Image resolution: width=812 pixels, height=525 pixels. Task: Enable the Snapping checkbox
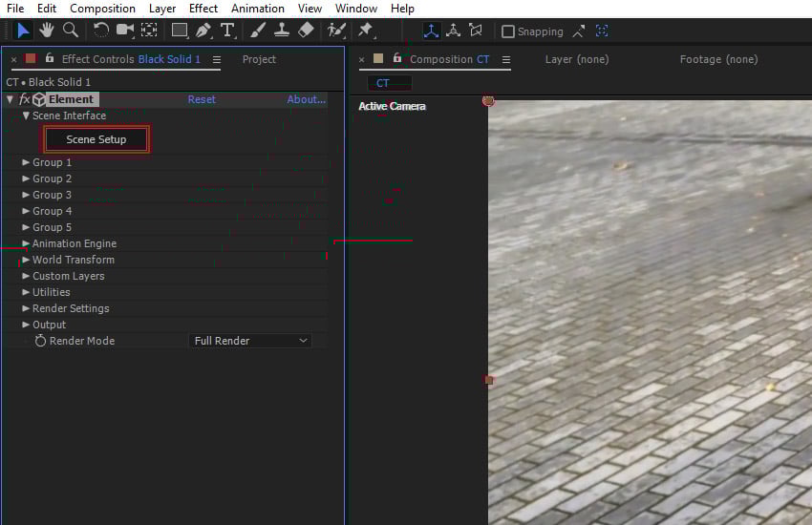pos(508,31)
